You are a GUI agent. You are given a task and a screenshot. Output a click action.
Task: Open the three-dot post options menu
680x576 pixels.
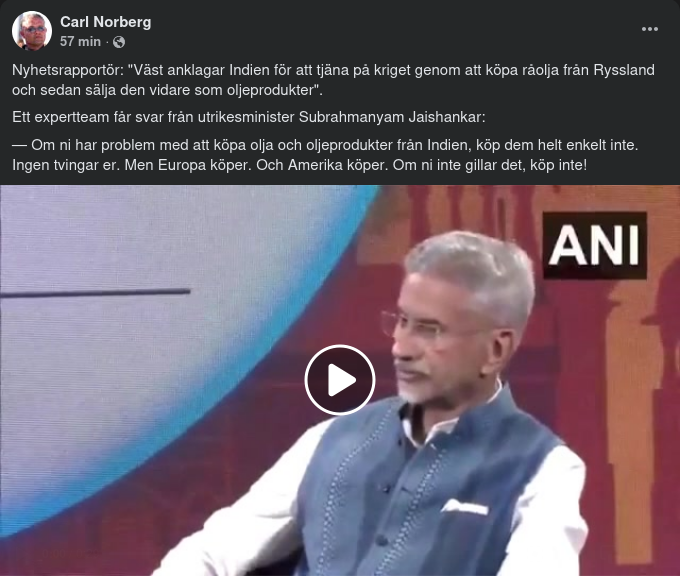[x=650, y=29]
